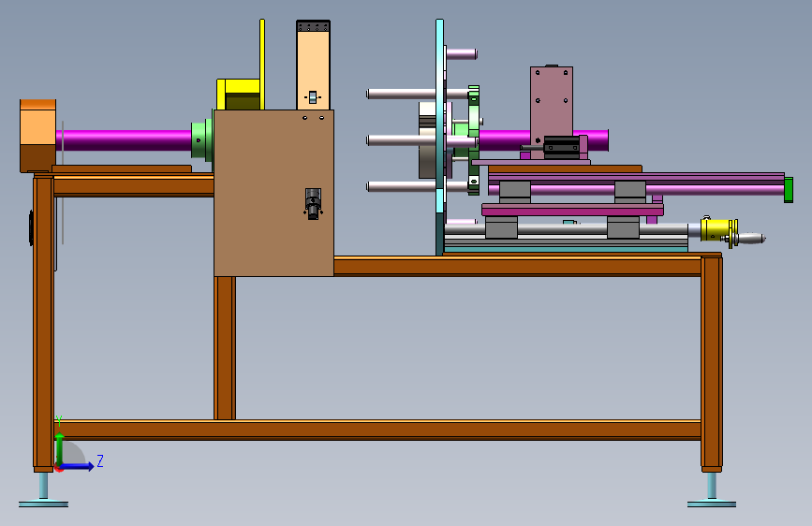Click the thin yellow vertical plate

(x=262, y=65)
